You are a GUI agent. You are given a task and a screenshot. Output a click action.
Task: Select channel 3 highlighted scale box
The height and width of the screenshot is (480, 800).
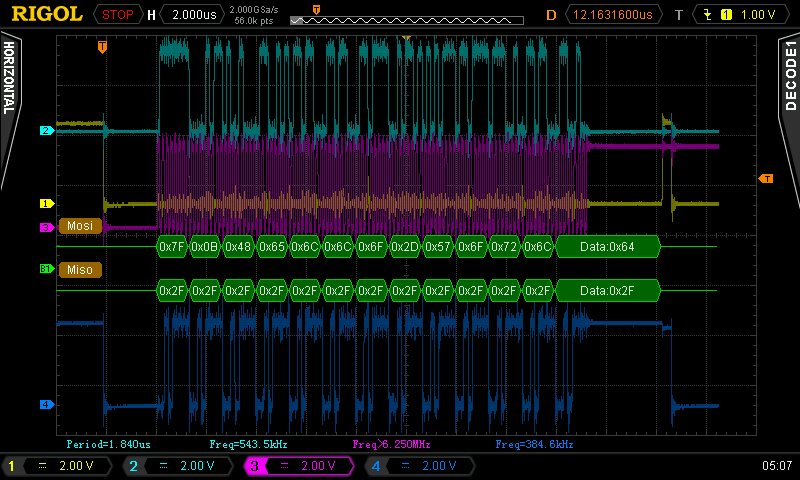(x=299, y=466)
